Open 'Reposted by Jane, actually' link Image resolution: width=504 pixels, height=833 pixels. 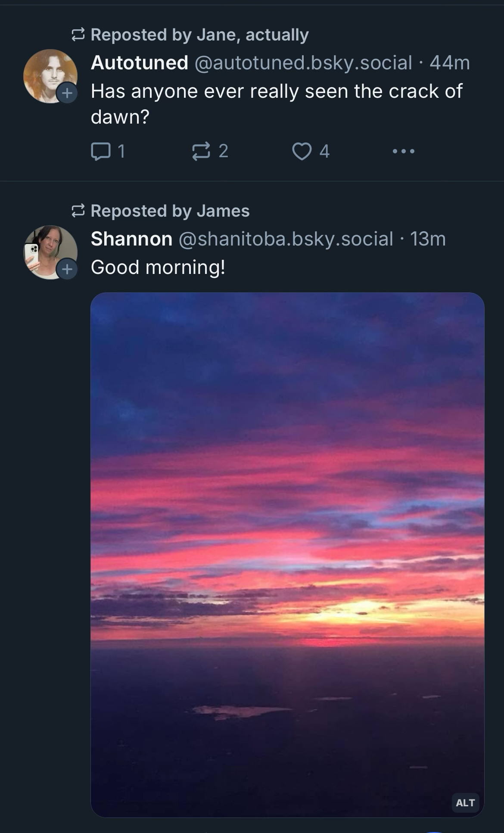tap(199, 35)
